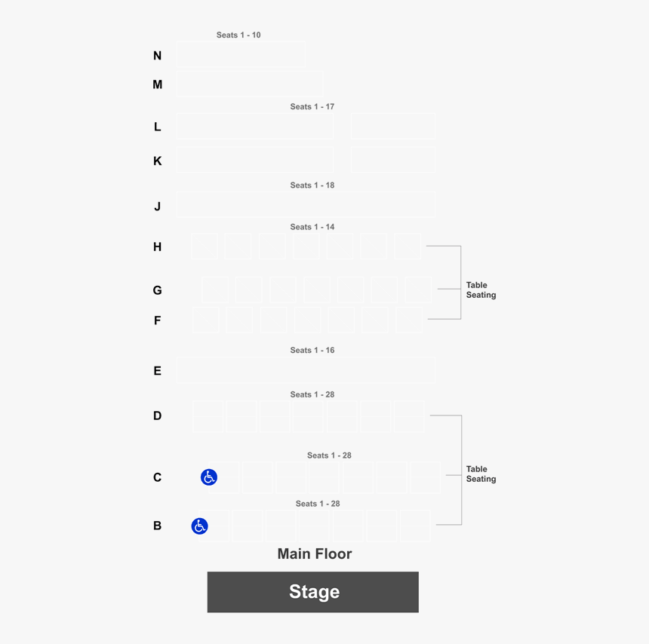The width and height of the screenshot is (649, 644).
Task: Choose the first table in row D
Action: (x=208, y=416)
